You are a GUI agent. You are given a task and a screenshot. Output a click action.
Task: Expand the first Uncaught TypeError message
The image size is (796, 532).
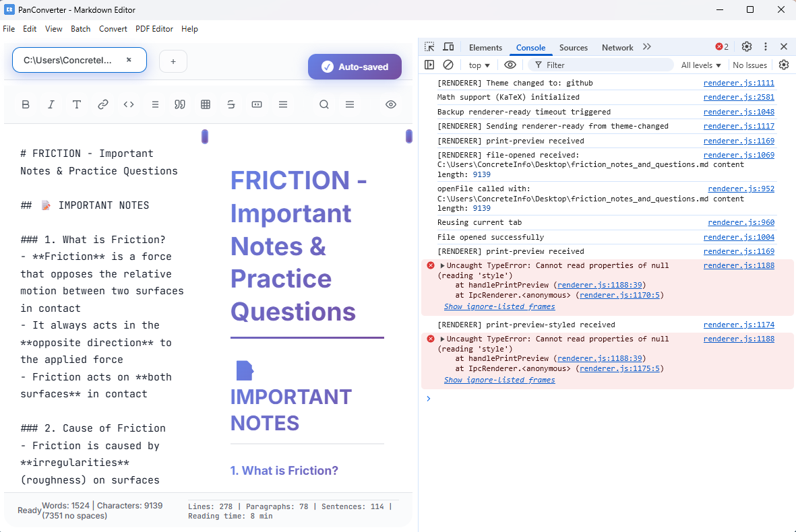[x=442, y=266]
